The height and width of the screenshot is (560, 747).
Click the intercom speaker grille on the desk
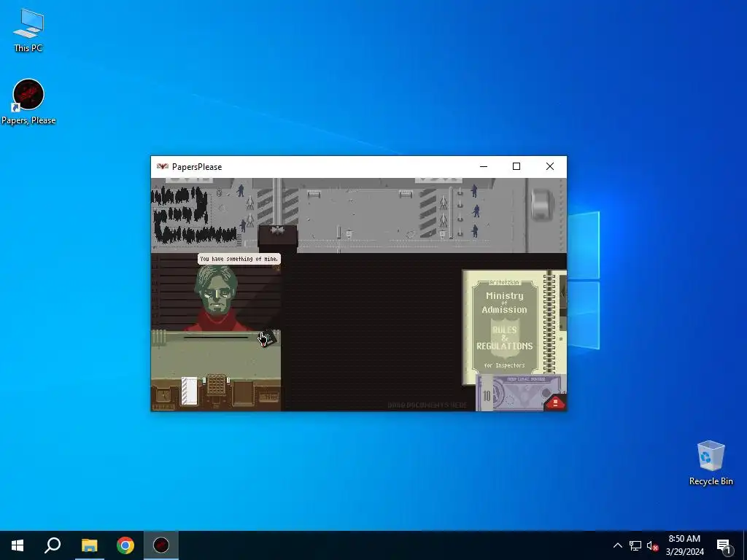tap(216, 385)
